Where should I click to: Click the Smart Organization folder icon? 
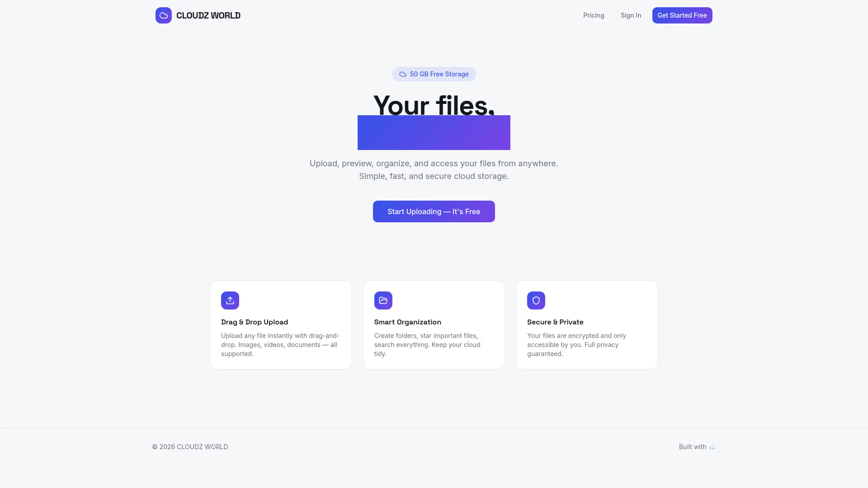click(x=383, y=300)
